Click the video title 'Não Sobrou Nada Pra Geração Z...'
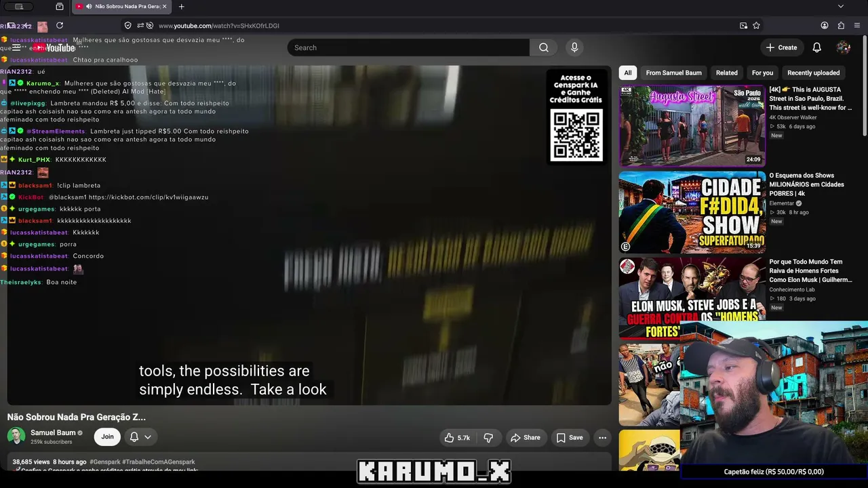868x488 pixels. point(77,417)
